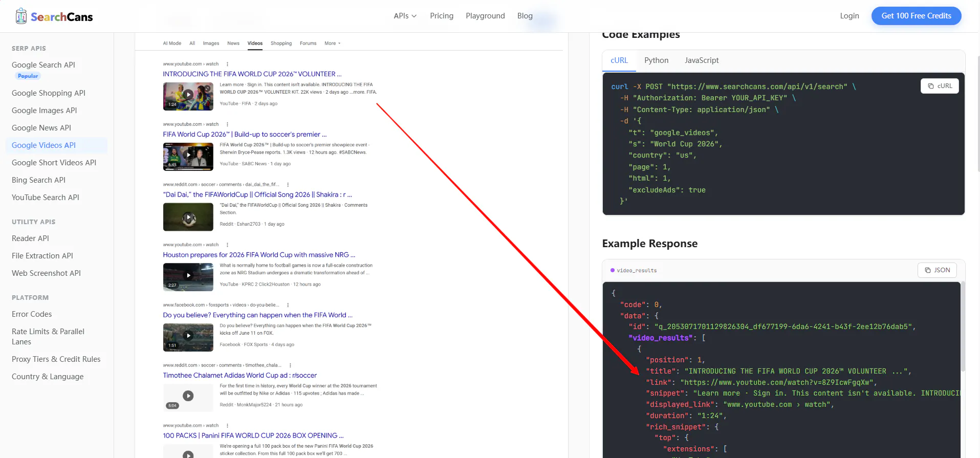Open options menu for FIFA Volunteer result

[227, 64]
